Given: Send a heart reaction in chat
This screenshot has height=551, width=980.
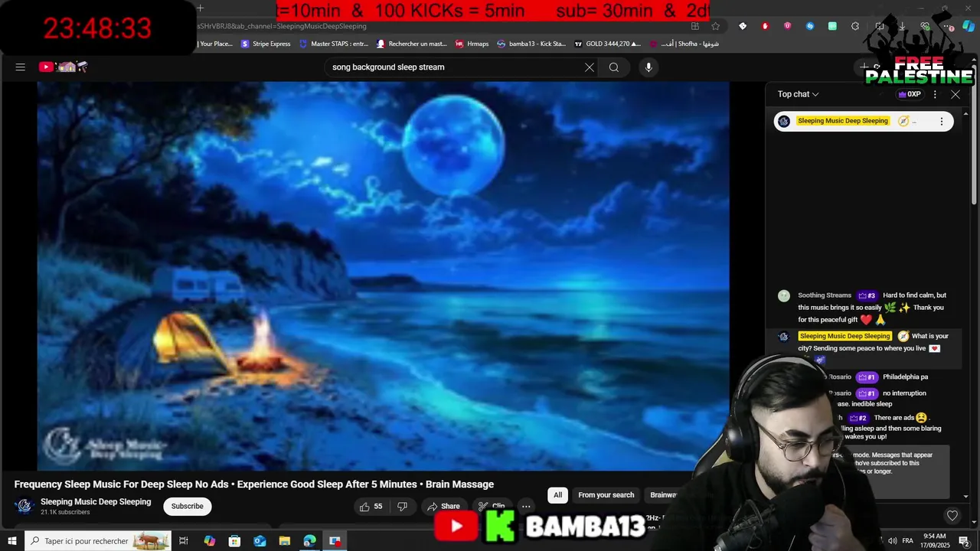Looking at the screenshot, I should [x=952, y=516].
